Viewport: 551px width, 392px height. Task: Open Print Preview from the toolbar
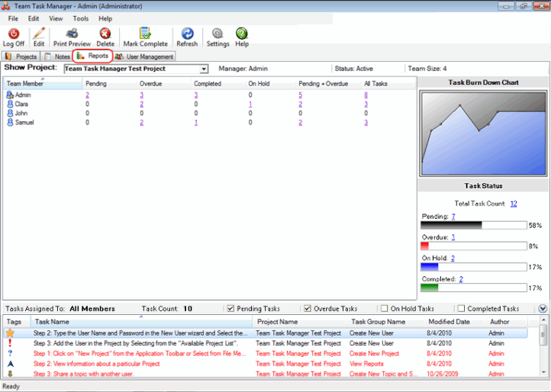pos(72,34)
